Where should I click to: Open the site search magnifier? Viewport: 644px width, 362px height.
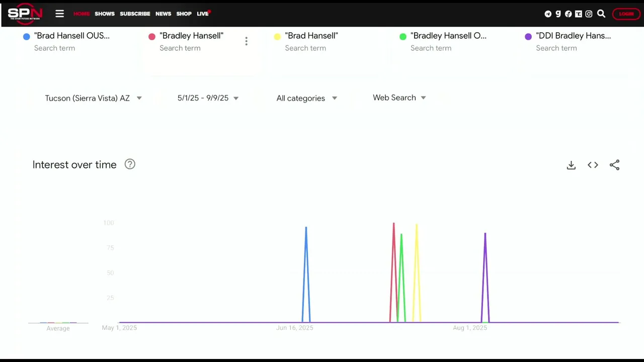[601, 14]
